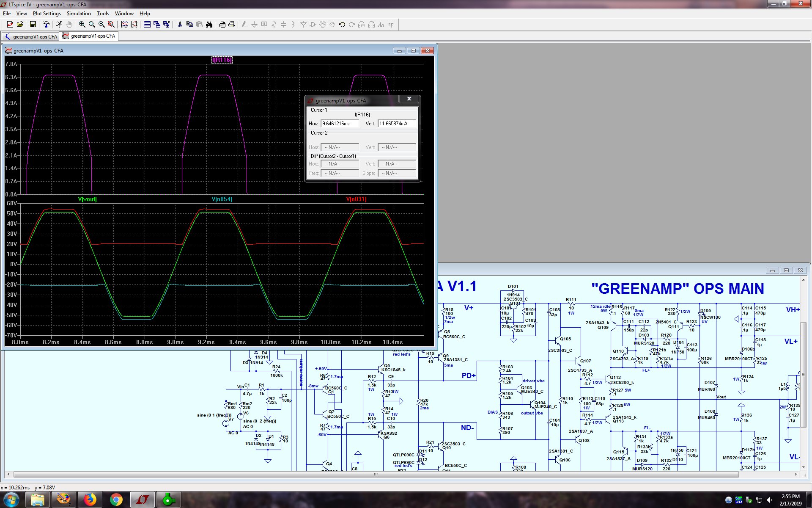Image resolution: width=812 pixels, height=508 pixels.
Task: Open Control Panel via the hammer icon
Action: pos(46,25)
